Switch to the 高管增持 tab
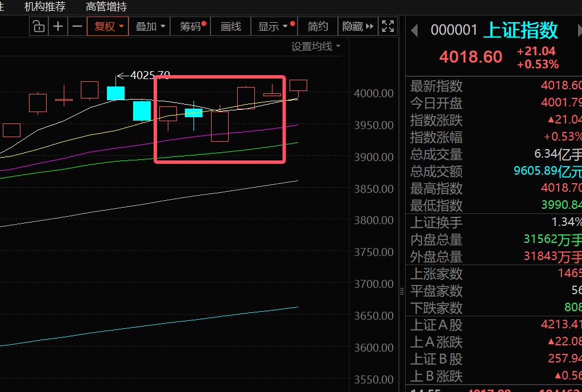This screenshot has height=392, width=582. [106, 7]
